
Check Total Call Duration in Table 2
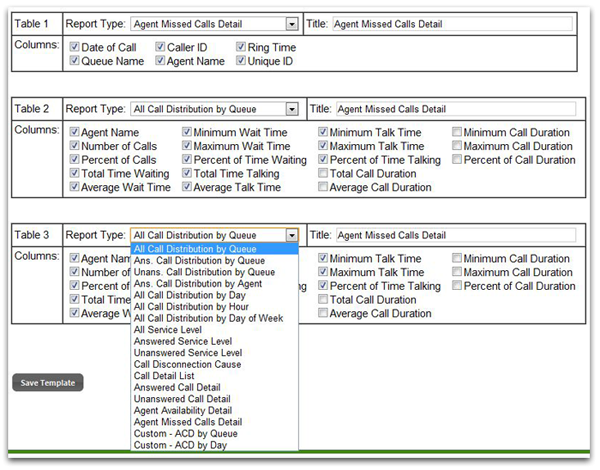point(322,174)
